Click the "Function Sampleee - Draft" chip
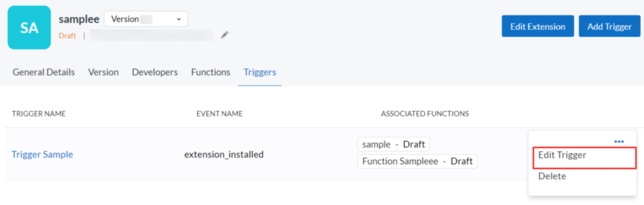 point(417,161)
